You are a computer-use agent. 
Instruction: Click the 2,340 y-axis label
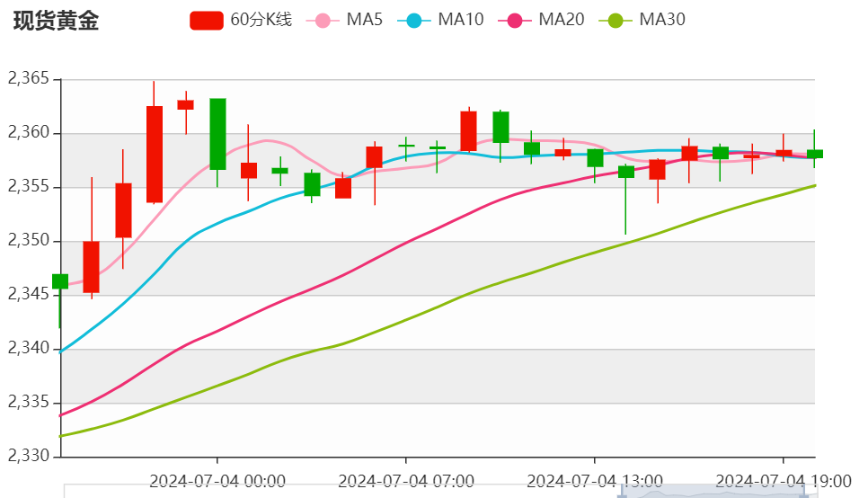29,349
